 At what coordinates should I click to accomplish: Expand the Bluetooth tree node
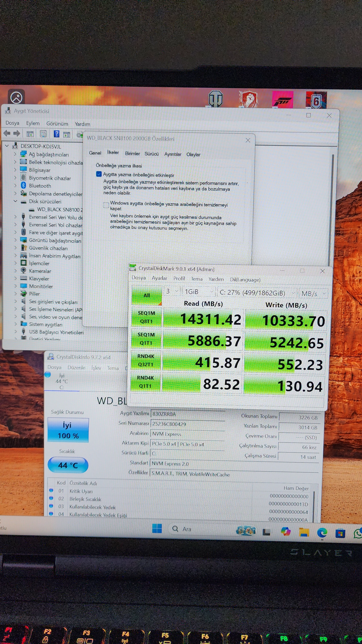(15, 185)
